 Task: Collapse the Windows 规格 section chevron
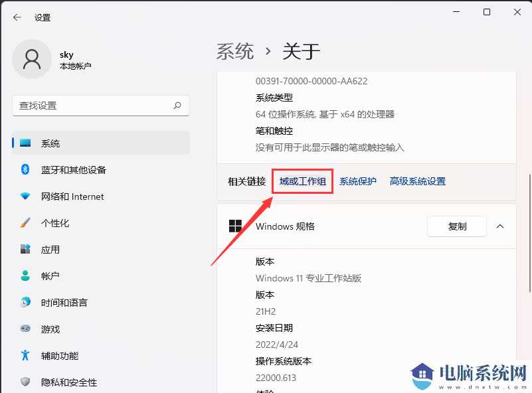(x=500, y=226)
